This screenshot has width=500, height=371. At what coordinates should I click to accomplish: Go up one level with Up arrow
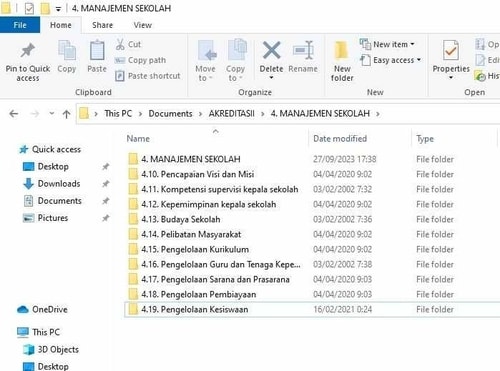pos(66,114)
